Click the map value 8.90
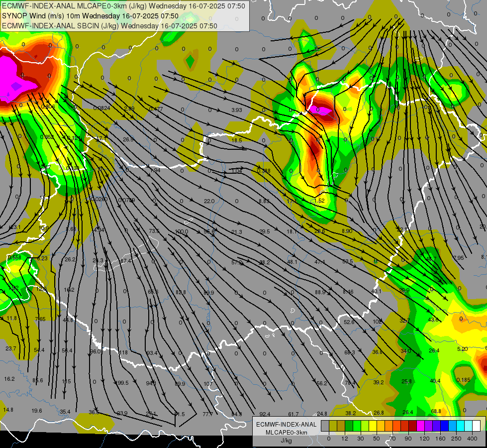The height and width of the screenshot is (448, 487). coord(347,230)
